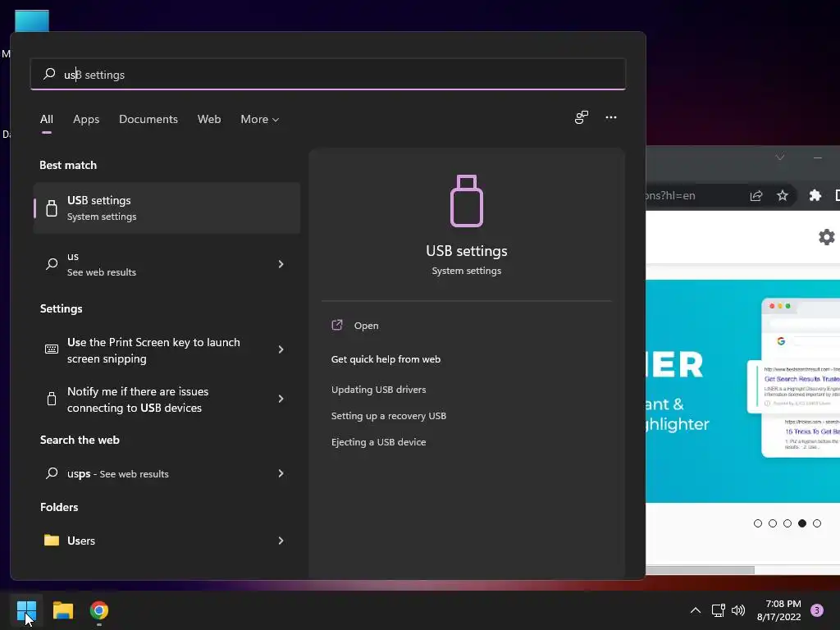This screenshot has width=840, height=630.
Task: Click the Chrome tab search down-arrow
Action: click(780, 157)
